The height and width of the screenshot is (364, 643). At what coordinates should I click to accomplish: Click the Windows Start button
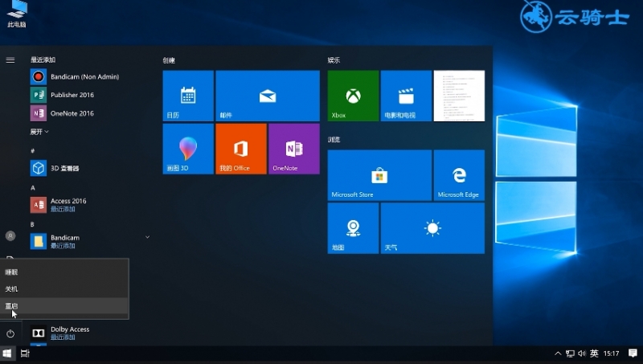click(x=7, y=354)
